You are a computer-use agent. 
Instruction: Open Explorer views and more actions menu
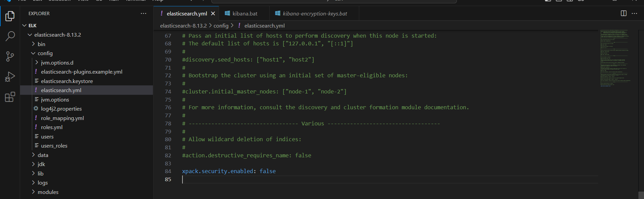(144, 13)
